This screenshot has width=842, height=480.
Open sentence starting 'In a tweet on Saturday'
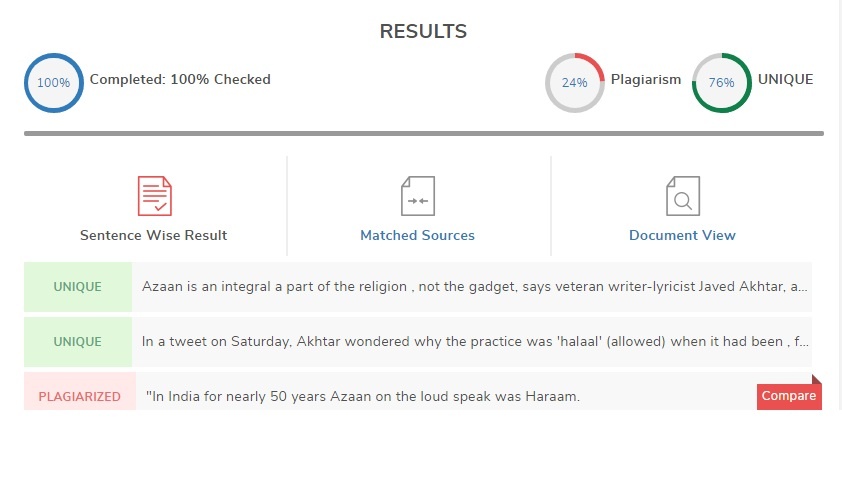click(475, 341)
